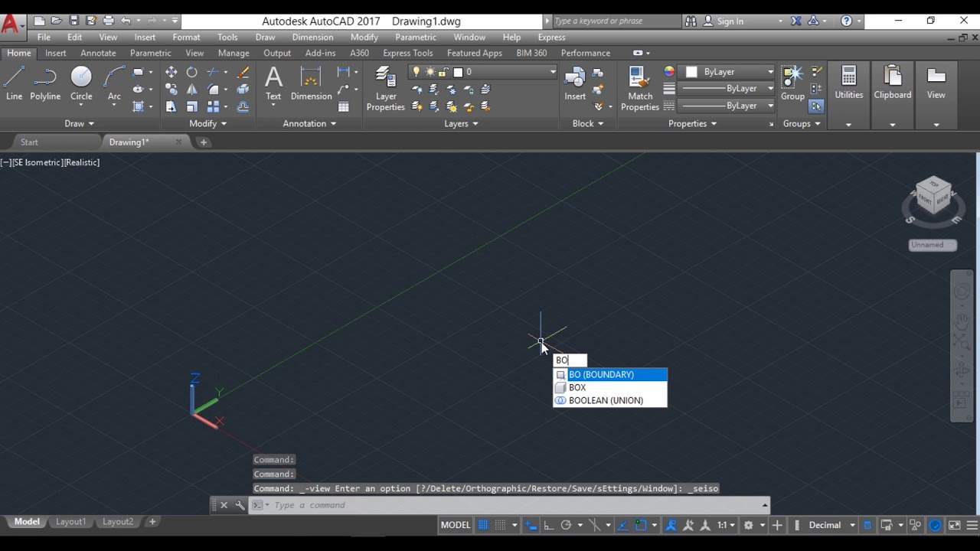
Task: Toggle the drawing grid display in status bar
Action: click(x=483, y=525)
